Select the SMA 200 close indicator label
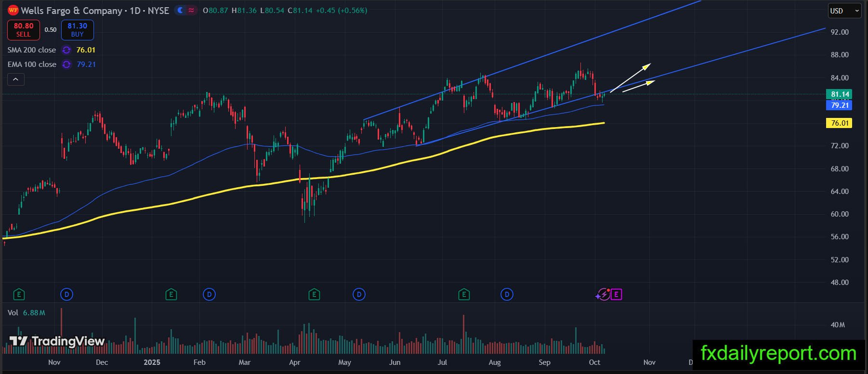This screenshot has height=374, width=868. click(32, 50)
